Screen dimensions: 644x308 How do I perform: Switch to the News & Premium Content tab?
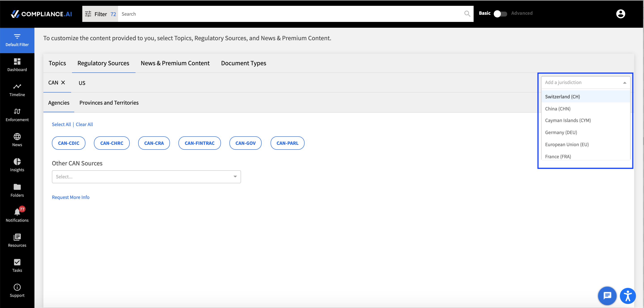[x=175, y=63]
